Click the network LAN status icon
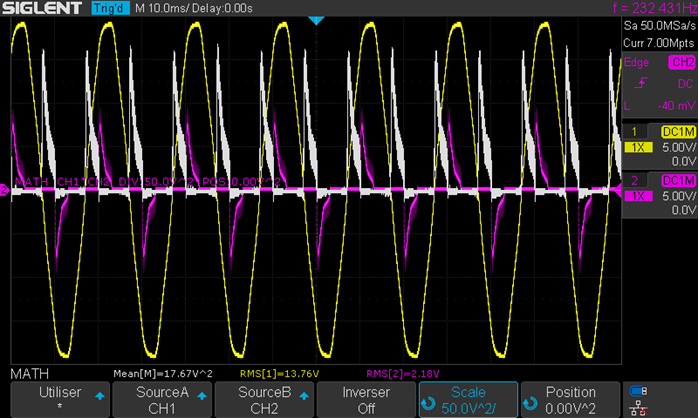Screen dimensions: 699x419 pyautogui.click(x=638, y=407)
